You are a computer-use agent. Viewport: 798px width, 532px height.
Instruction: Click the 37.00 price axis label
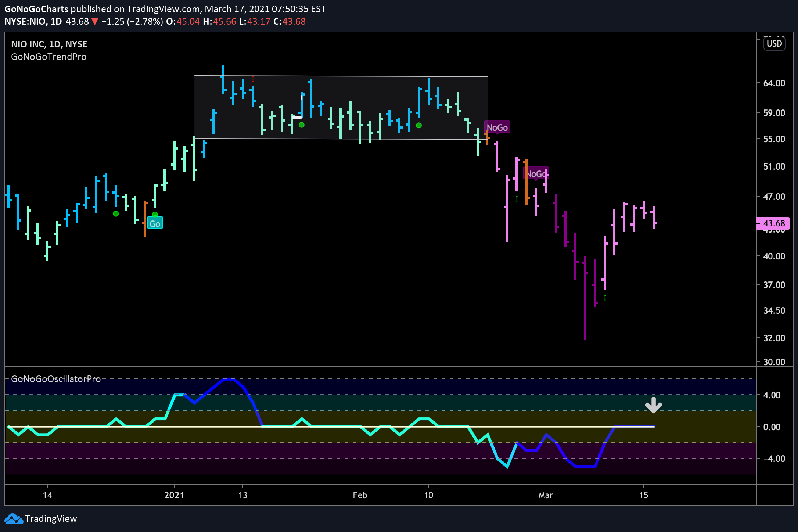[x=774, y=285]
